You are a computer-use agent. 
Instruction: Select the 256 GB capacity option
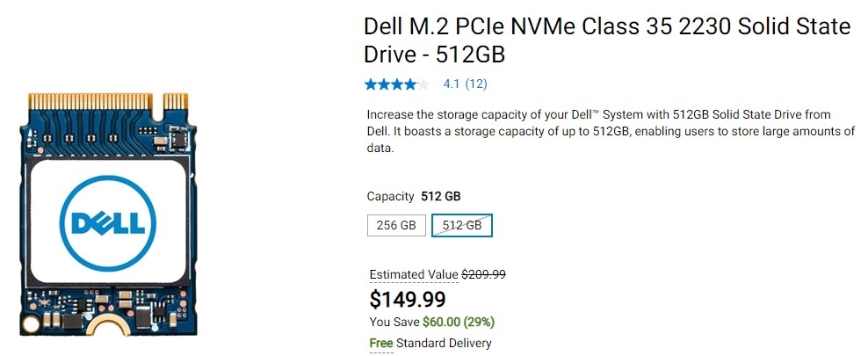(396, 225)
